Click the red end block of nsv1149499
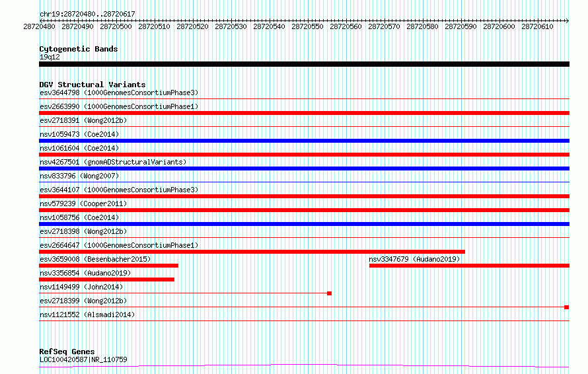 coord(329,293)
